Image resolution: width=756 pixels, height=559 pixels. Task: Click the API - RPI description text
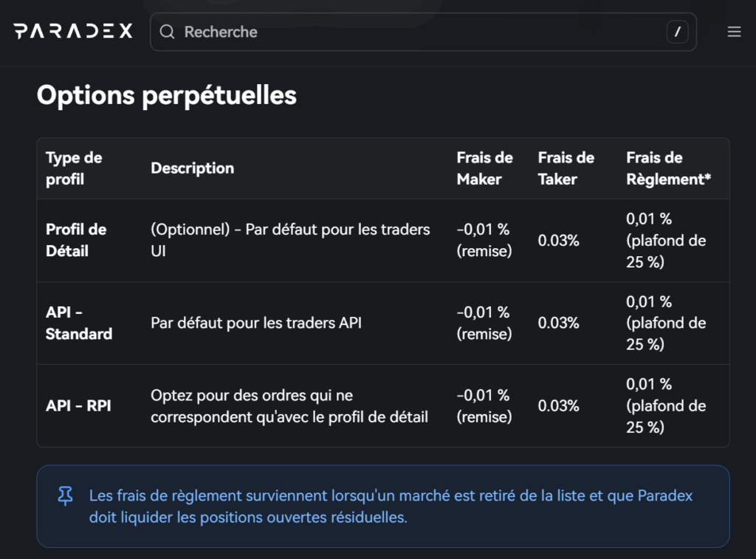289,406
